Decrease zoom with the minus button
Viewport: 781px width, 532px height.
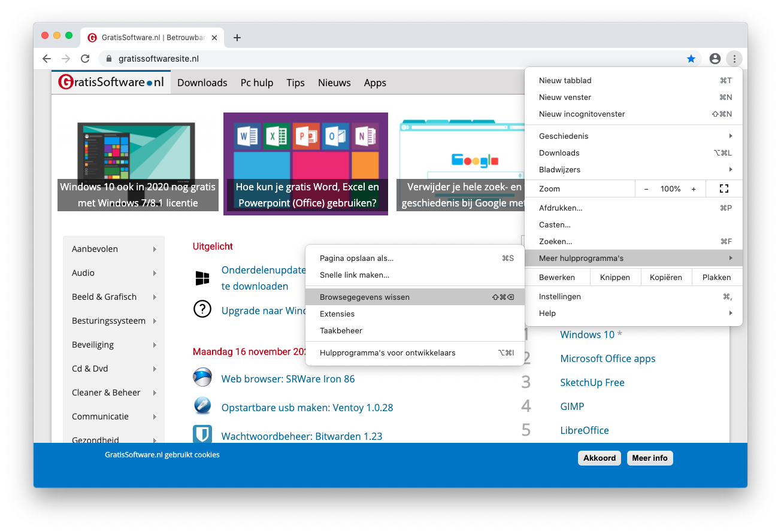(x=646, y=189)
